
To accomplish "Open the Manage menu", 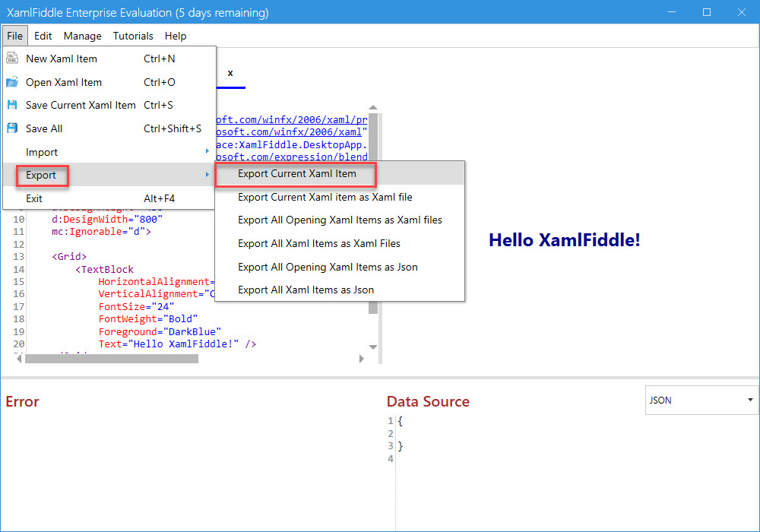I will click(x=82, y=36).
